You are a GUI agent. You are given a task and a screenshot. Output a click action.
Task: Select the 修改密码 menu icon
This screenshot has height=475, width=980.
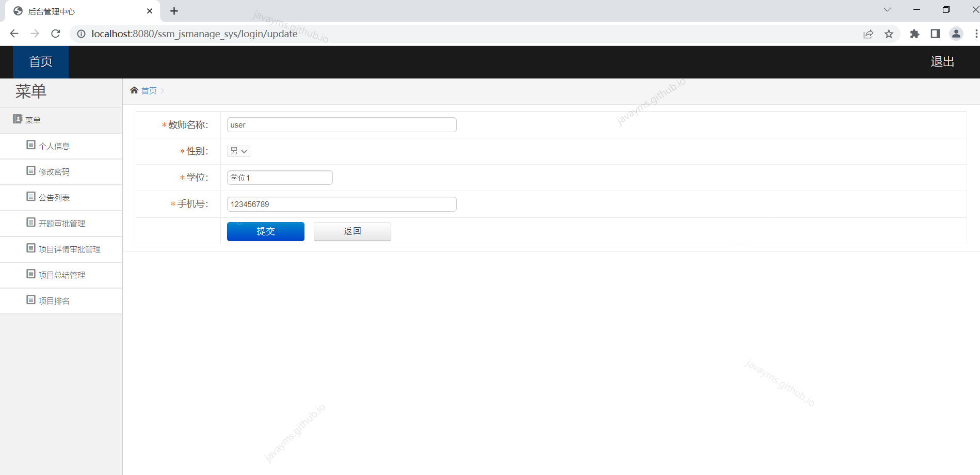(x=30, y=171)
